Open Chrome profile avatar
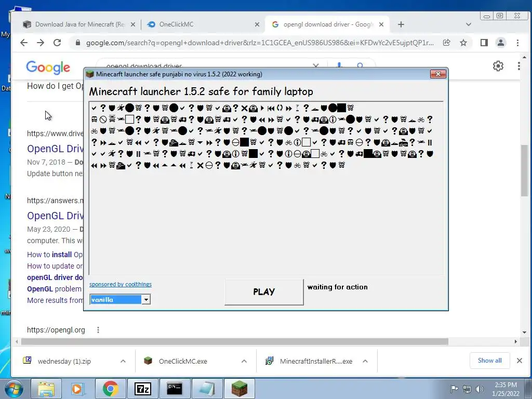This screenshot has height=399, width=532. [501, 43]
